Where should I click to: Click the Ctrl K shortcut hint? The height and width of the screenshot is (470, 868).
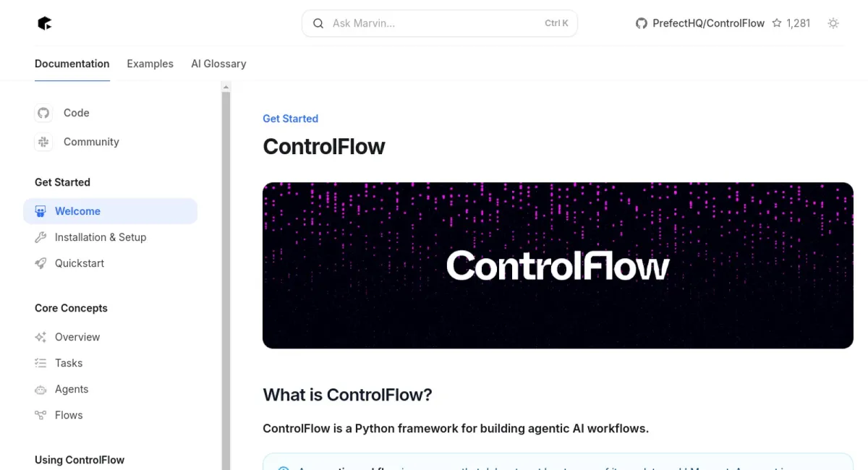point(556,23)
